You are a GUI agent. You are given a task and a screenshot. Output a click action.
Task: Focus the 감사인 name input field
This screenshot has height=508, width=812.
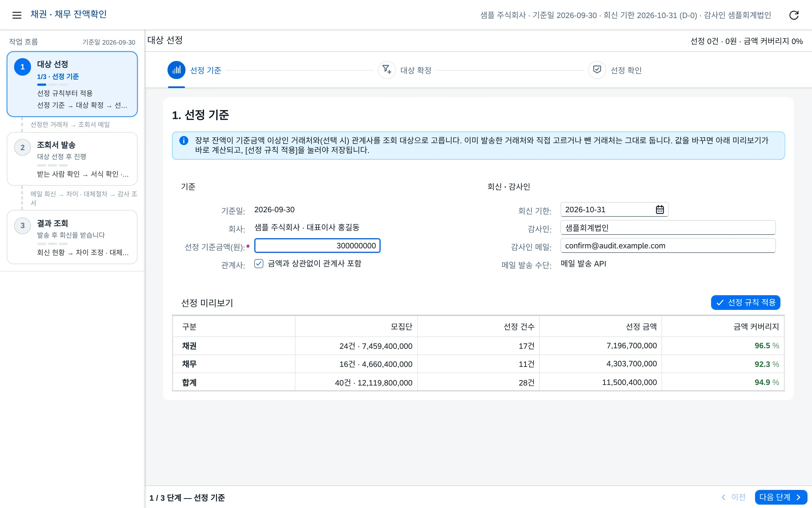pyautogui.click(x=668, y=227)
